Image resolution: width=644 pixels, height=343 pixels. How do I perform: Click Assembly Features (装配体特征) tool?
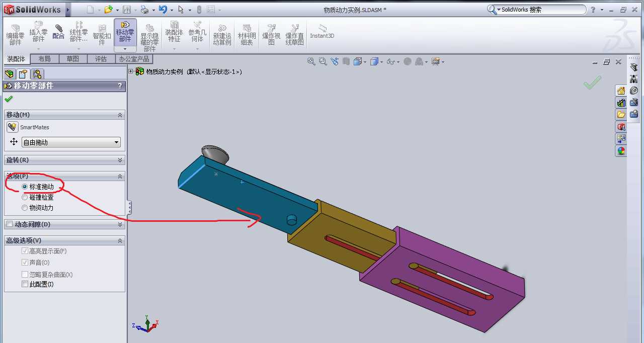(174, 32)
